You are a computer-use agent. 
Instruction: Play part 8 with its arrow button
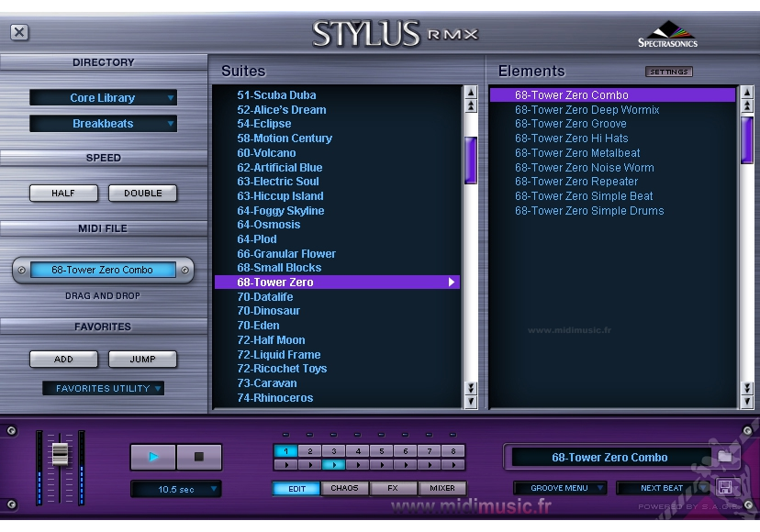[x=453, y=465]
